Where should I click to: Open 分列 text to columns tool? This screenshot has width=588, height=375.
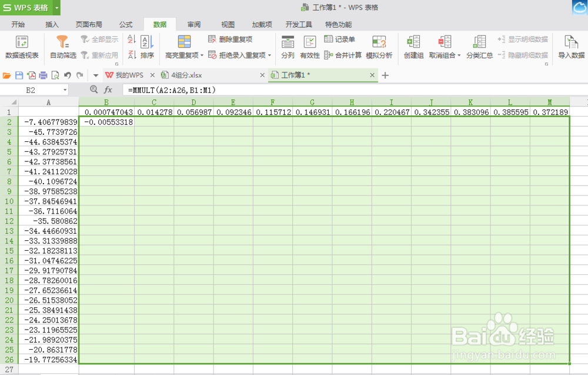point(288,47)
